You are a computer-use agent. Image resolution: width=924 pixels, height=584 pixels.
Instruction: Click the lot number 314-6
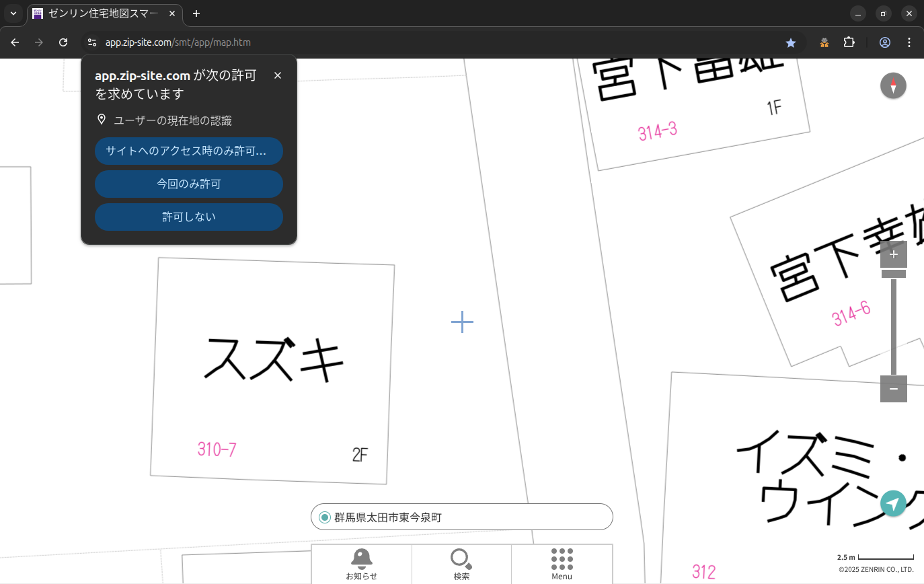[x=851, y=314]
